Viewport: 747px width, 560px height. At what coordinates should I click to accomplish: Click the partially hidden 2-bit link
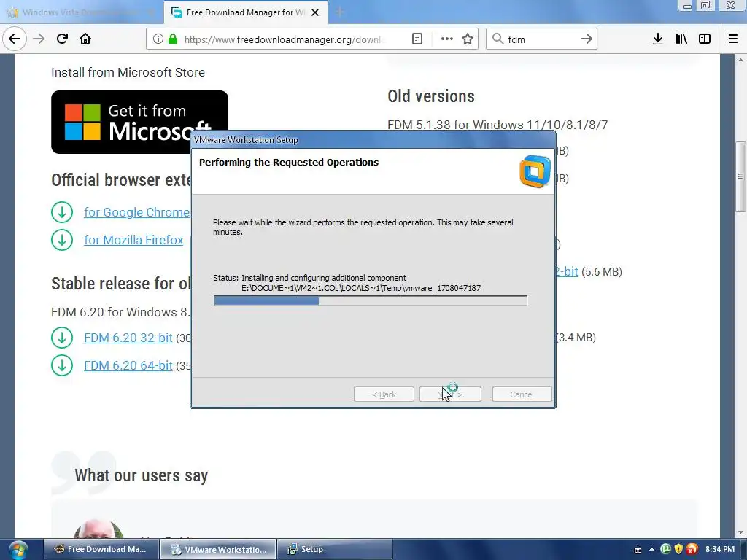(567, 271)
